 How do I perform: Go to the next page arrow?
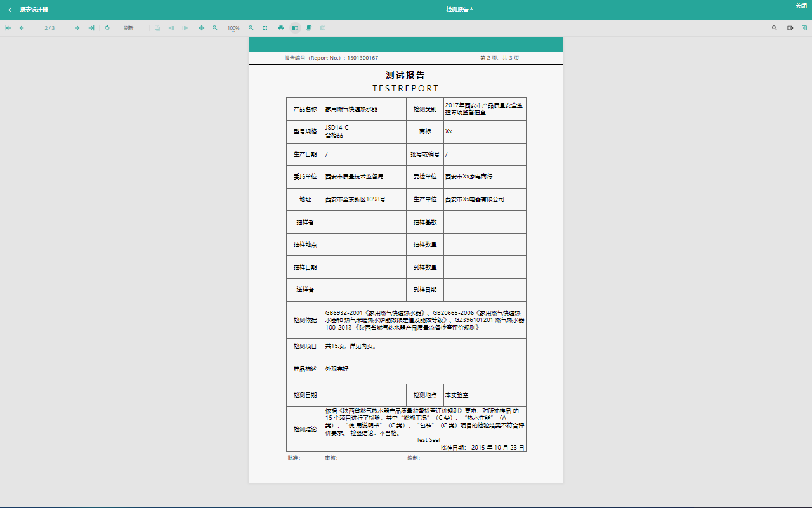77,28
